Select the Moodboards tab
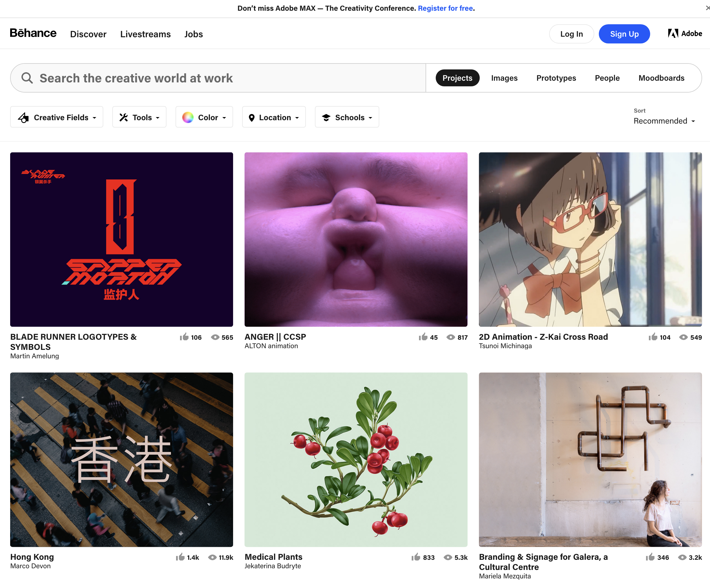The width and height of the screenshot is (710, 588). coord(661,78)
